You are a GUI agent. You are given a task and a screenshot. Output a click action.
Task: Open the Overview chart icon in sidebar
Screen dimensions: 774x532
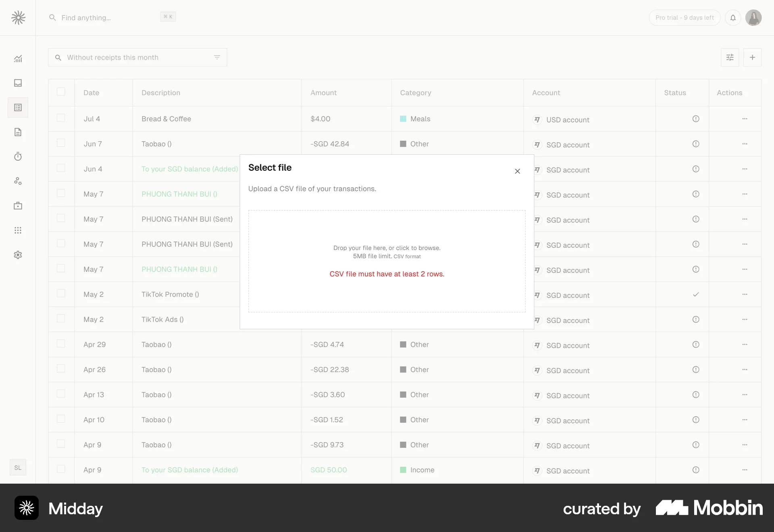click(18, 58)
